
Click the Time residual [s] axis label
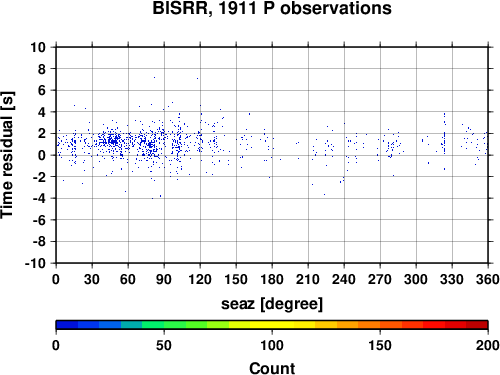[8, 155]
